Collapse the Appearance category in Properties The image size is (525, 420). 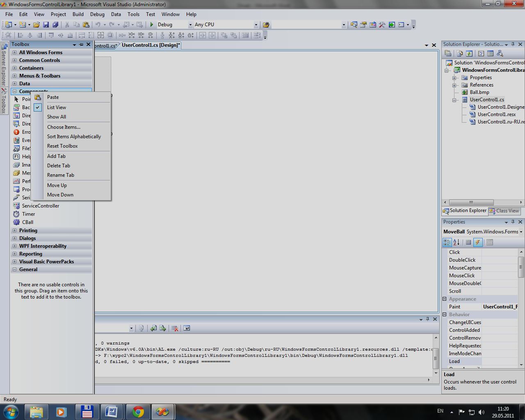pyautogui.click(x=445, y=299)
